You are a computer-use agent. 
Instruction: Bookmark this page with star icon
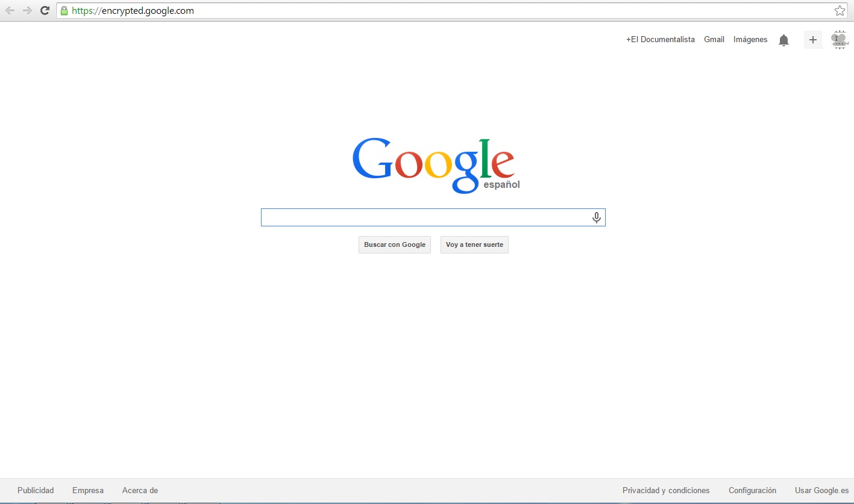(x=840, y=11)
